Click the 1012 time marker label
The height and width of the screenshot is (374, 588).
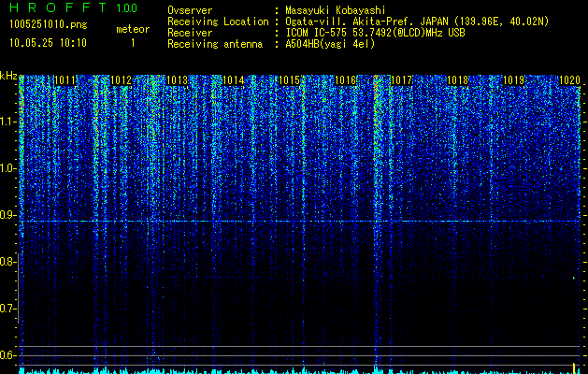pyautogui.click(x=122, y=80)
